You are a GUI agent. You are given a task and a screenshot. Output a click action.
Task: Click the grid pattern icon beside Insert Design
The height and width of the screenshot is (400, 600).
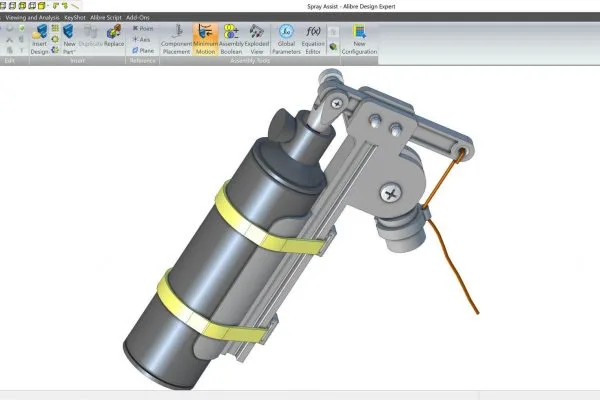pos(55,28)
